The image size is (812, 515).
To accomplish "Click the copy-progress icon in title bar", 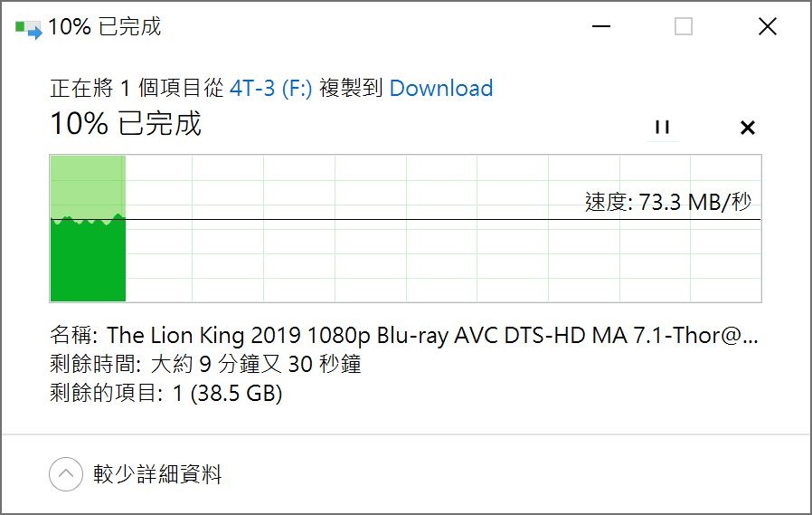I will click(x=28, y=29).
